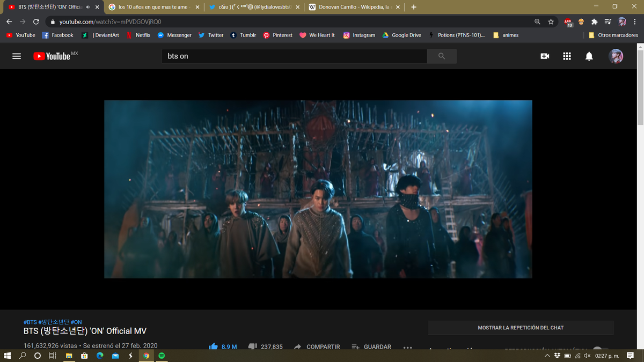Switch to 'los 10 años en que mas te ame' tab
Image resolution: width=644 pixels, height=362 pixels.
(153, 7)
